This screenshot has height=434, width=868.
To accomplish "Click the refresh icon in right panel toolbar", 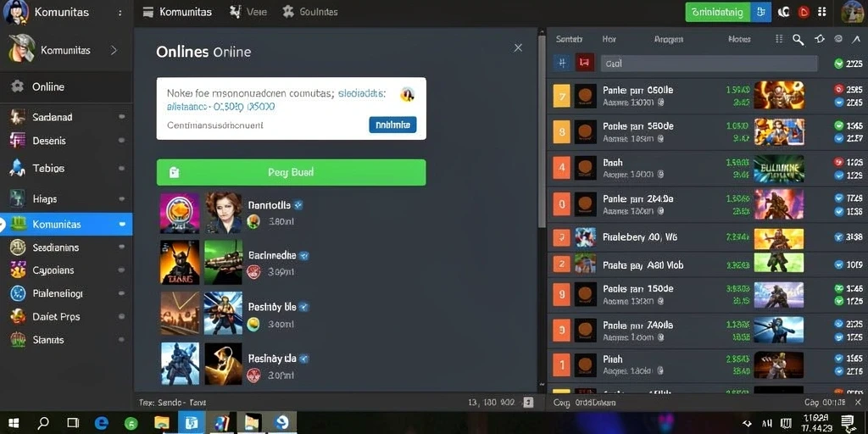I will [x=820, y=39].
